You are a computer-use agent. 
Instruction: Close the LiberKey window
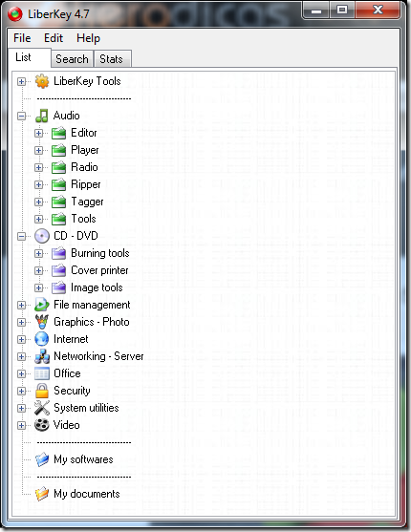pos(378,11)
